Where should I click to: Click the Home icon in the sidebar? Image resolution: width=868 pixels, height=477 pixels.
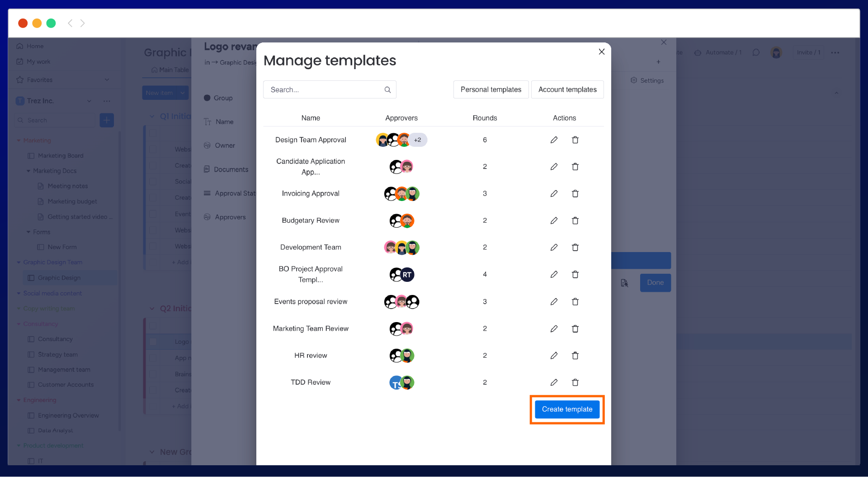click(20, 46)
